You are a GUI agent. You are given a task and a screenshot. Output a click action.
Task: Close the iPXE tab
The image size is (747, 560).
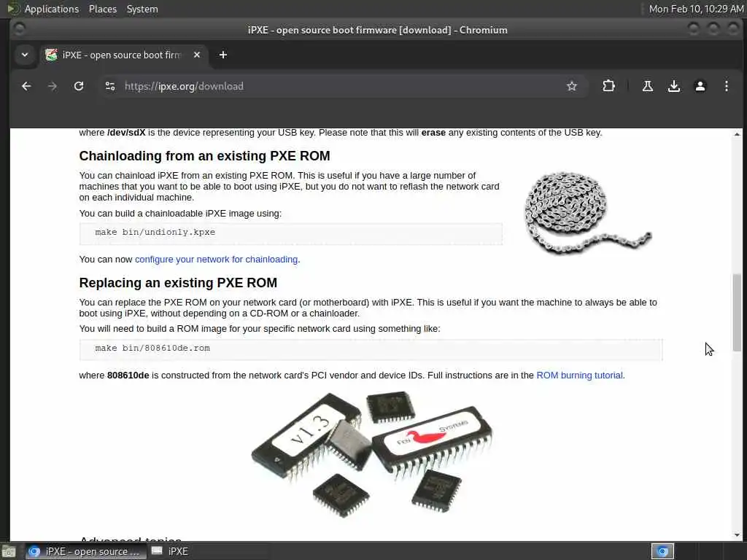click(197, 55)
